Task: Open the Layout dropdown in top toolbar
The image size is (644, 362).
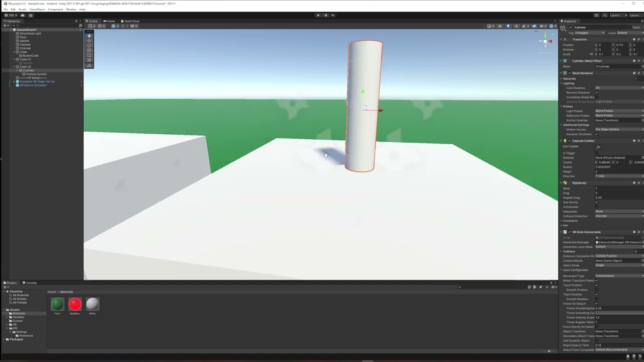Action: pyautogui.click(x=635, y=15)
